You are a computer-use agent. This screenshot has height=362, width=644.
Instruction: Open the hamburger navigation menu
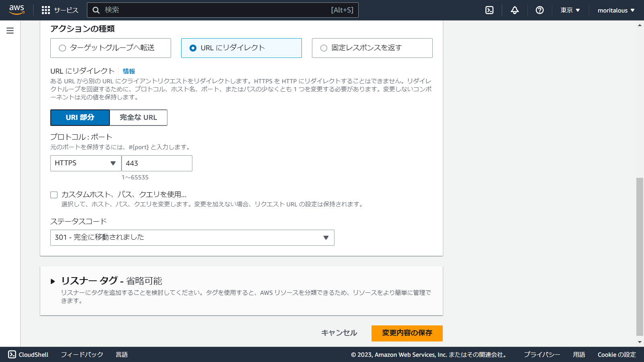(x=10, y=30)
